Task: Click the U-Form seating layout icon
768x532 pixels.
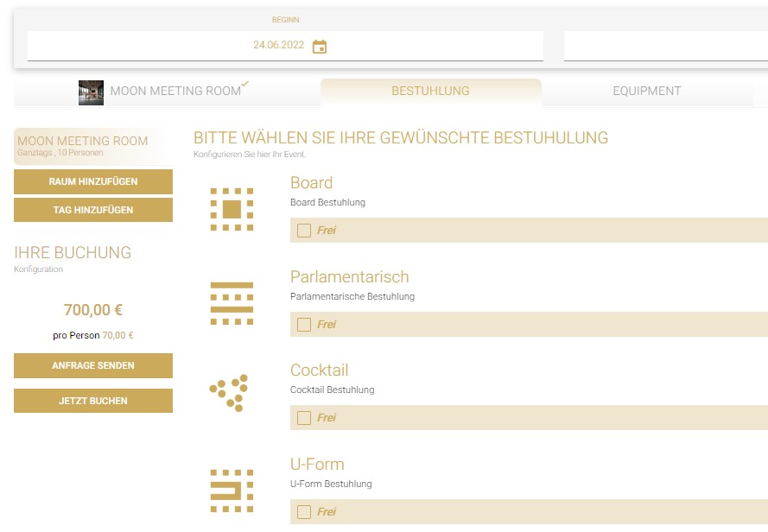Action: pos(232,491)
